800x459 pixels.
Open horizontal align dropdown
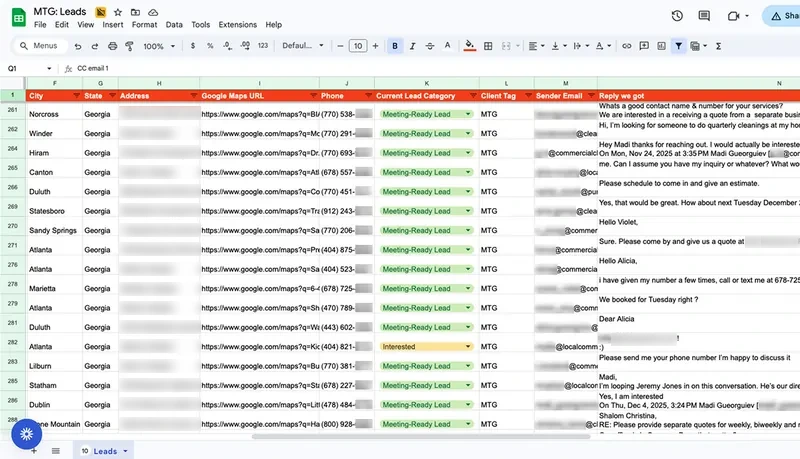[x=536, y=46]
